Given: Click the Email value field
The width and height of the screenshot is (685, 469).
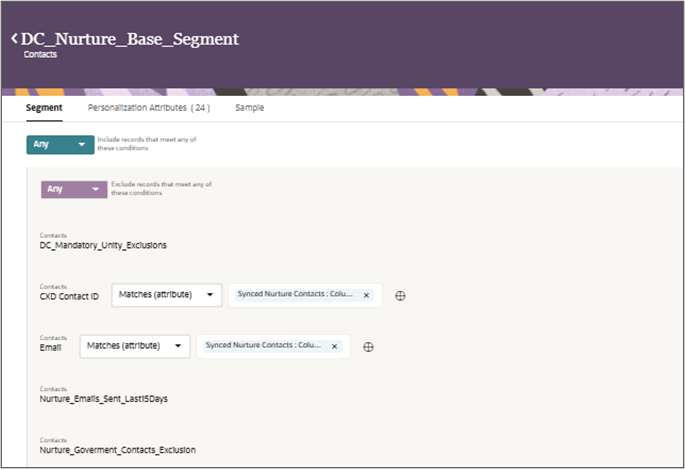Looking at the screenshot, I should [273, 346].
